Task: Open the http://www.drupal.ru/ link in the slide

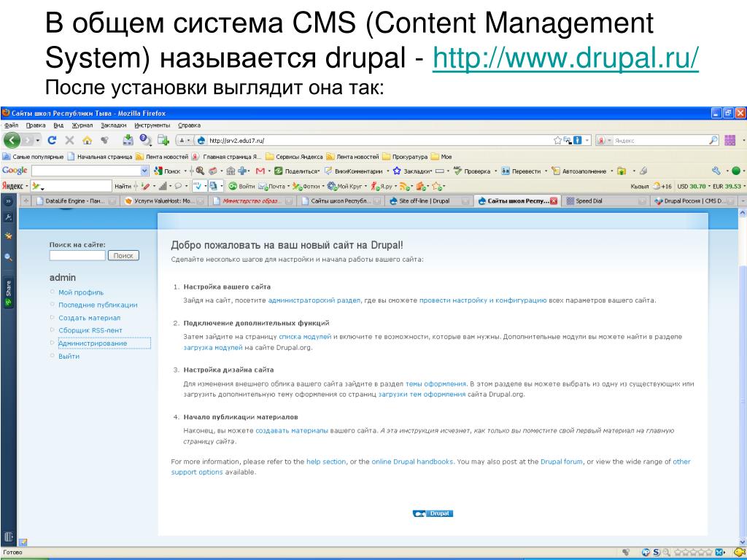Action: coord(565,58)
